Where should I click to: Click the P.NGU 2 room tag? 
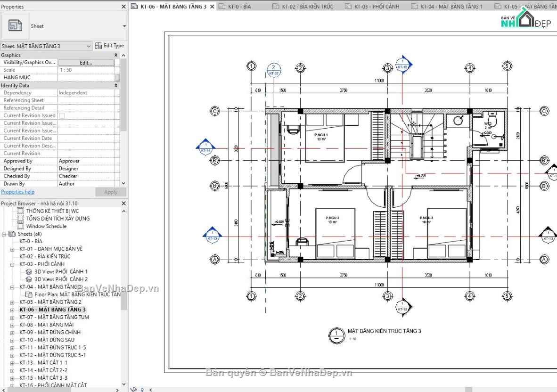333,220
